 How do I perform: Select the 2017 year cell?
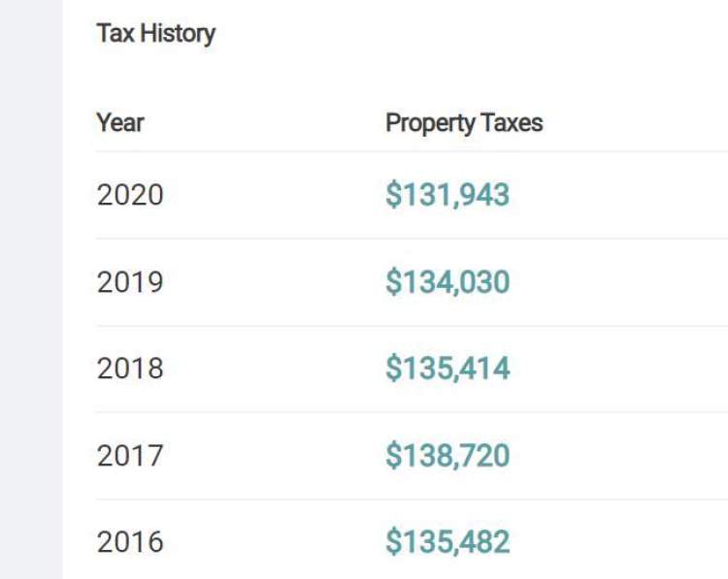tap(130, 455)
